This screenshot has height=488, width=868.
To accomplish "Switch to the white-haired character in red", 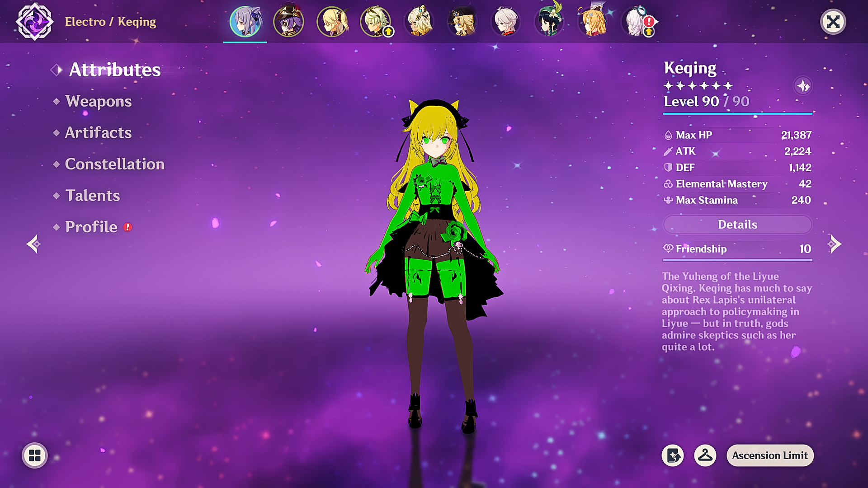I will 505,22.
